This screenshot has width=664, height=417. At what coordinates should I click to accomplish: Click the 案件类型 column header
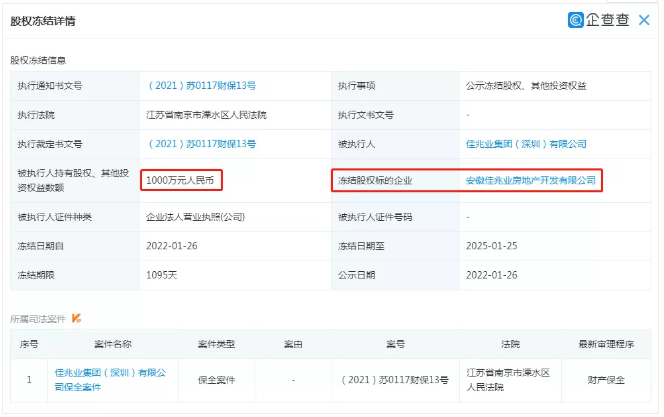point(216,344)
